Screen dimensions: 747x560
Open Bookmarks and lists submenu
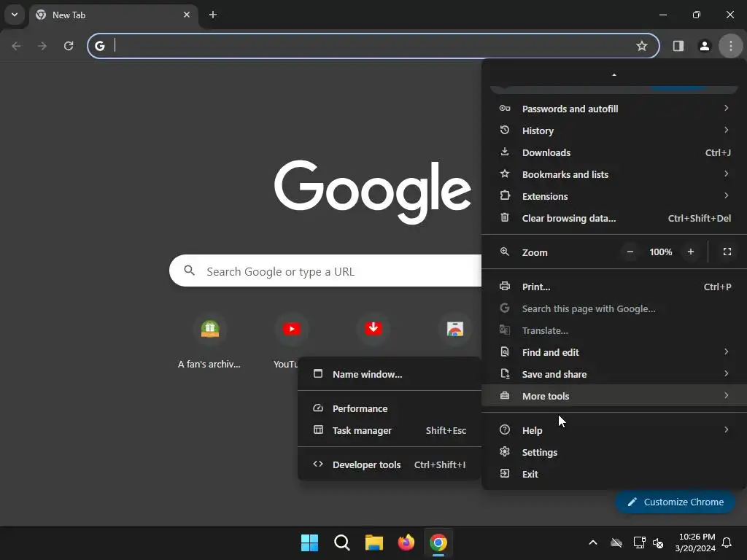tap(614, 174)
